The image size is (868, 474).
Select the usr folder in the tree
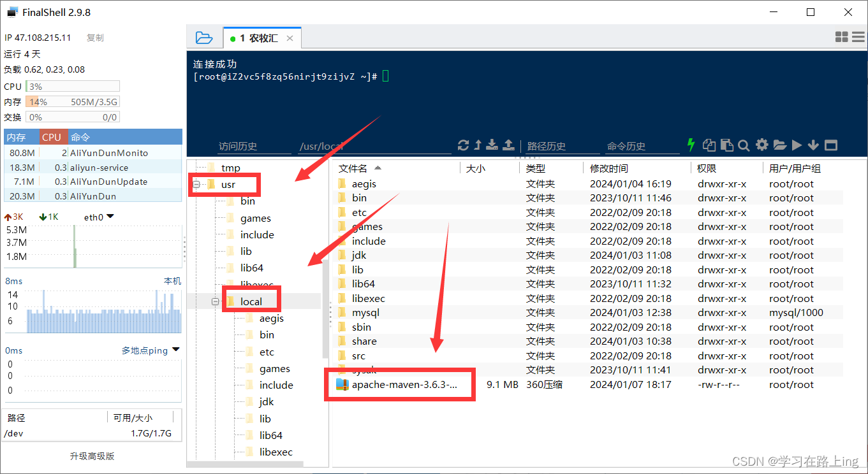pyautogui.click(x=228, y=185)
